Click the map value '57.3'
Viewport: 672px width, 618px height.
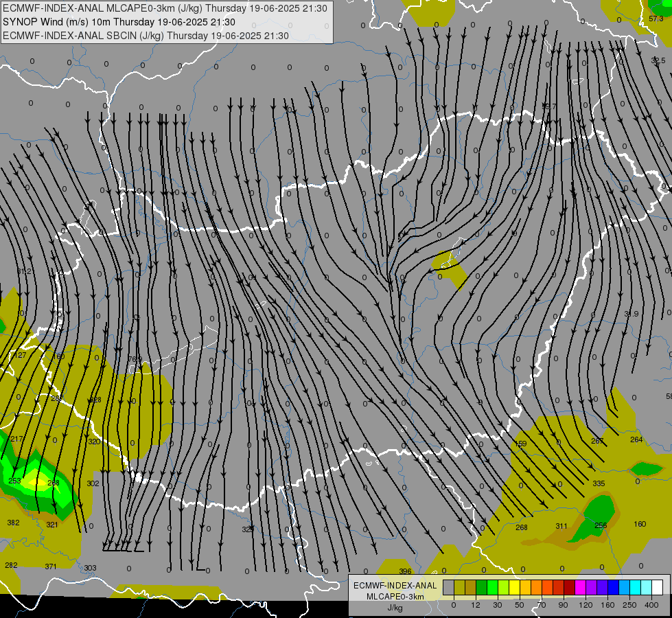(x=656, y=19)
